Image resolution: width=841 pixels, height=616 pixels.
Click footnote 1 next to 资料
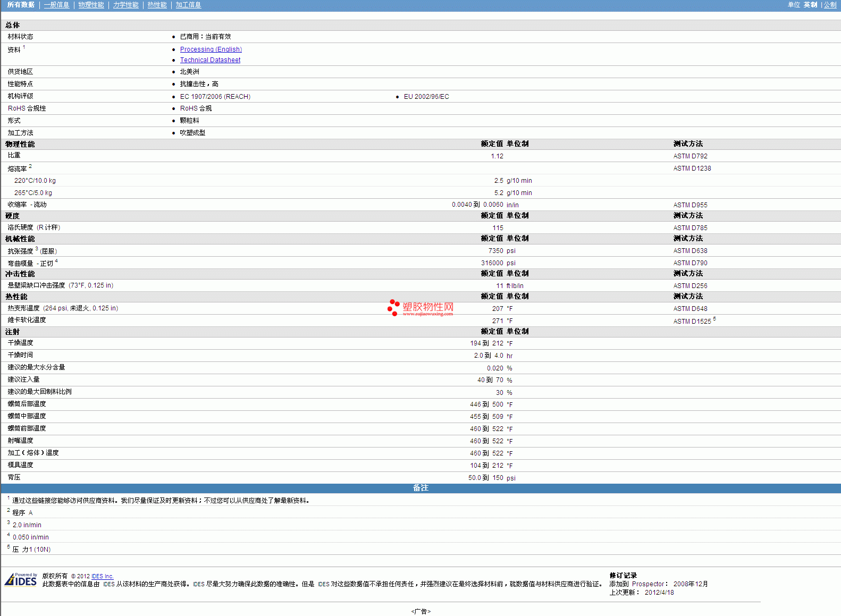pos(24,47)
